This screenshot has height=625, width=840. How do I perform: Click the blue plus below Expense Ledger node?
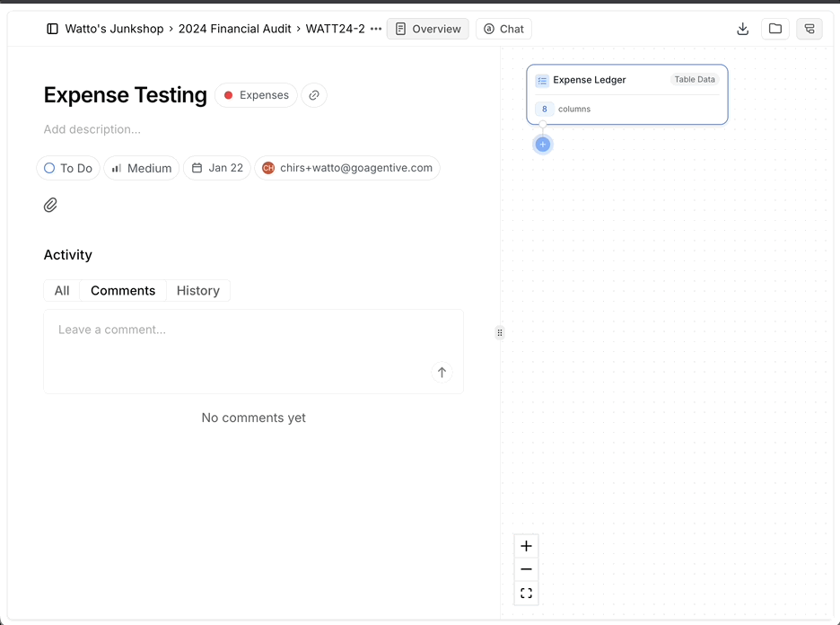[x=542, y=144]
